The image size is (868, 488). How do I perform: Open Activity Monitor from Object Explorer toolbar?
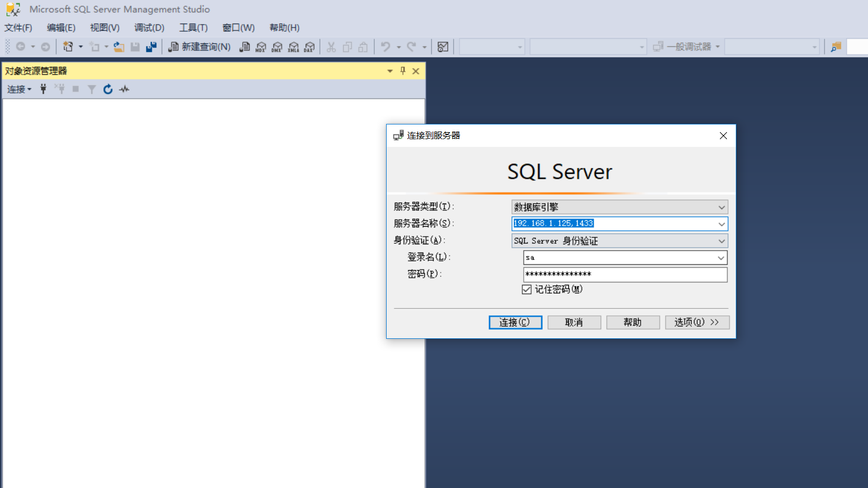point(124,89)
